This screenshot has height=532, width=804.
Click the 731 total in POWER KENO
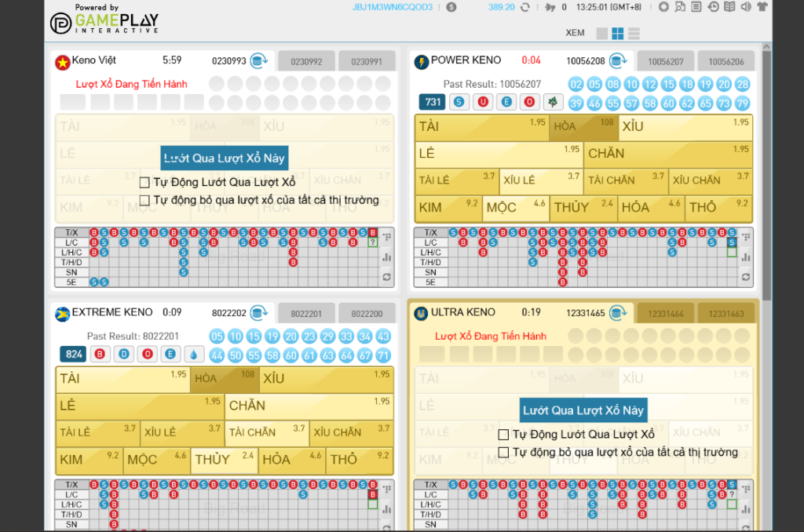pyautogui.click(x=433, y=102)
